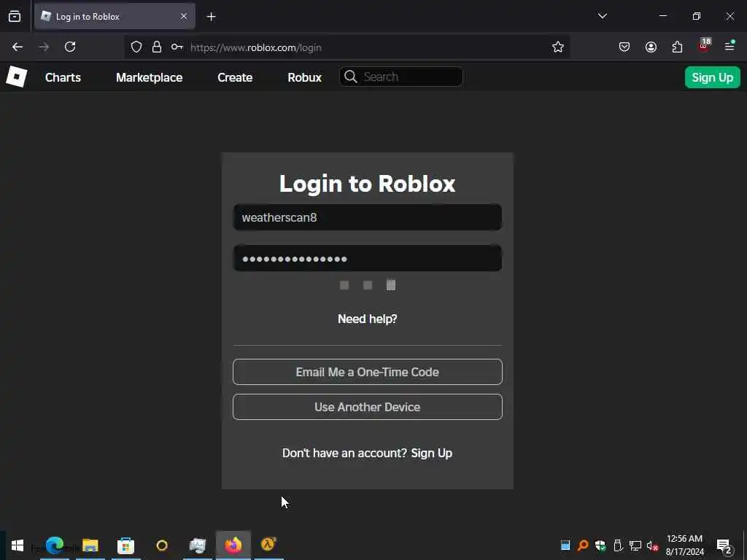Open File Explorer from taskbar
Screen dimensions: 747x560
pos(90,545)
